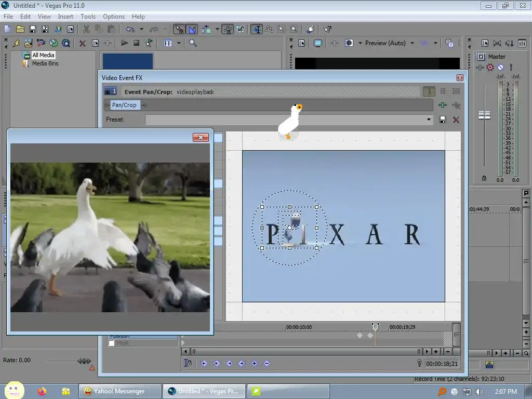Select Media Bins tree item
Screen dimensions: 532x399
[x=45, y=63]
